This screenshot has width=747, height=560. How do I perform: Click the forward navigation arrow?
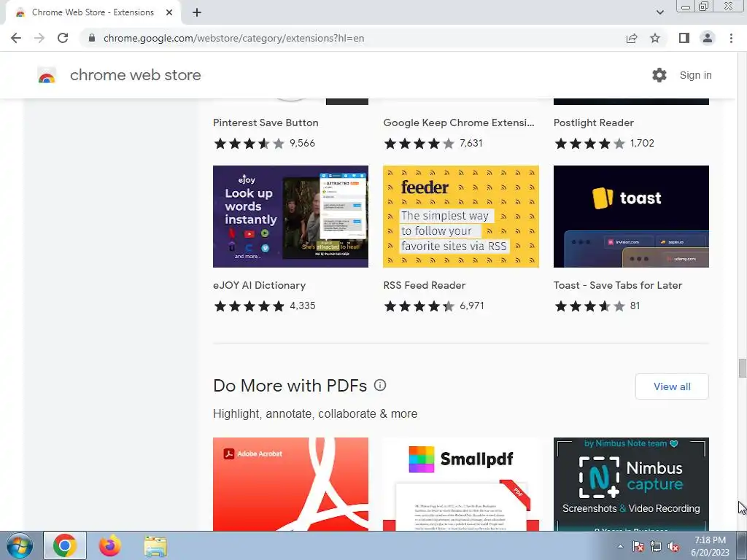39,38
